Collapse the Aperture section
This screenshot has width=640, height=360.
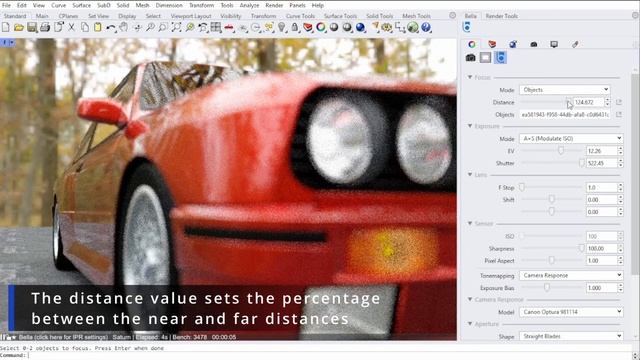(x=470, y=324)
